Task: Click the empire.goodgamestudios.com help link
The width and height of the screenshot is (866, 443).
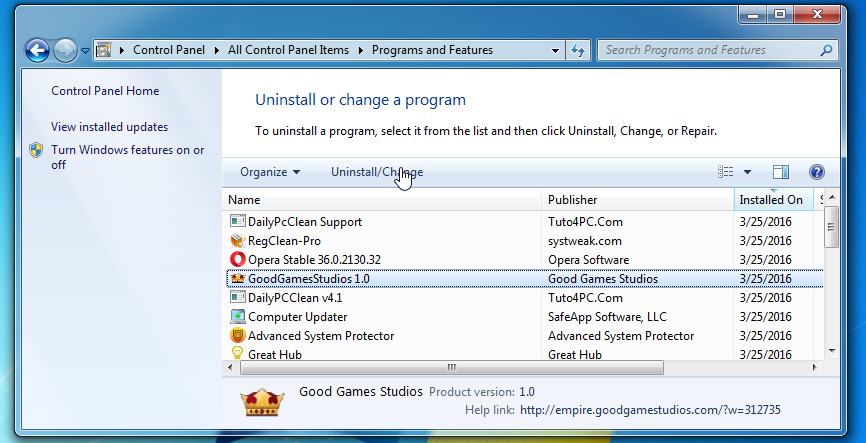Action: coord(651,410)
